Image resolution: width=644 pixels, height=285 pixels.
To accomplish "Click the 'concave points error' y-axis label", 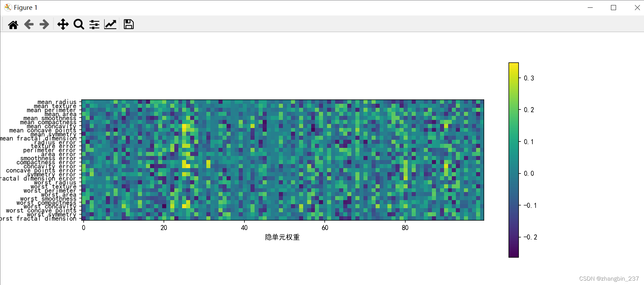I will click(41, 170).
